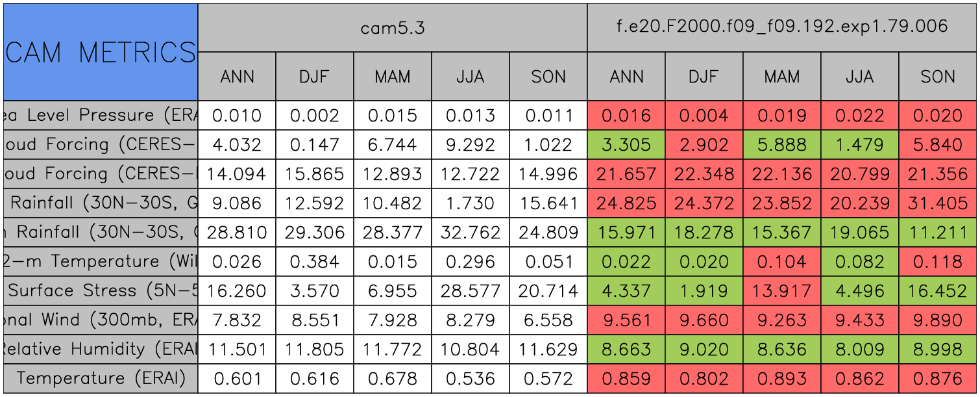Open the 2-m Temperature row label
The image size is (980, 397).
point(101,262)
